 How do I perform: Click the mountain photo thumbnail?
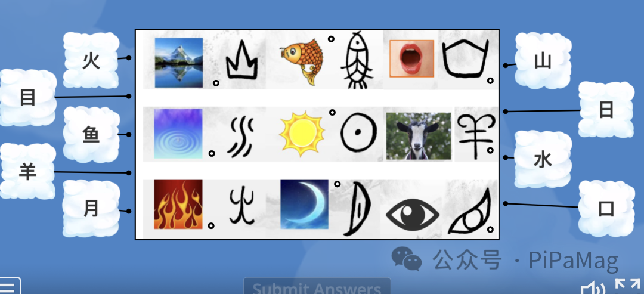point(179,63)
